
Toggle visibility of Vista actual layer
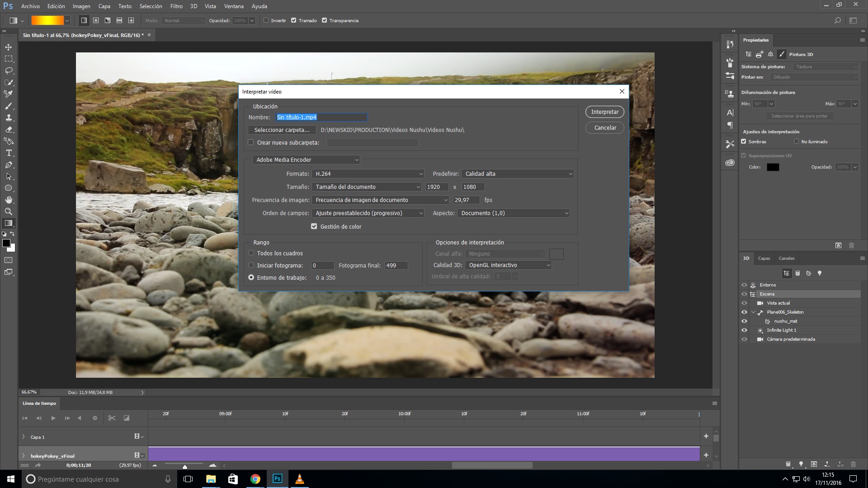click(743, 303)
